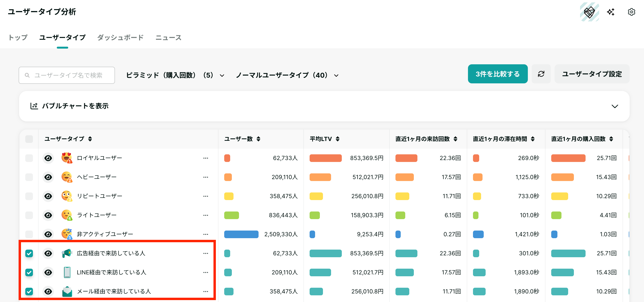Open the settings gear icon
644x302 pixels.
631,12
